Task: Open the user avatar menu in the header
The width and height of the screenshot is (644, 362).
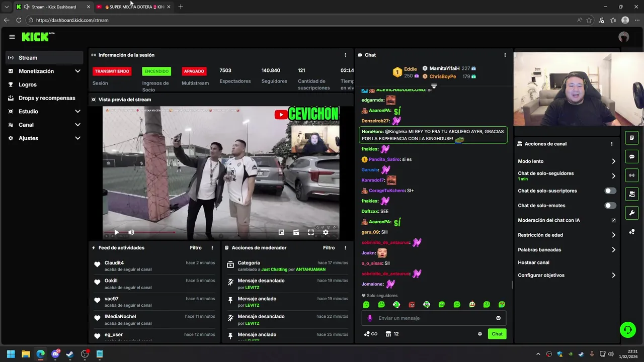Action: [x=624, y=37]
